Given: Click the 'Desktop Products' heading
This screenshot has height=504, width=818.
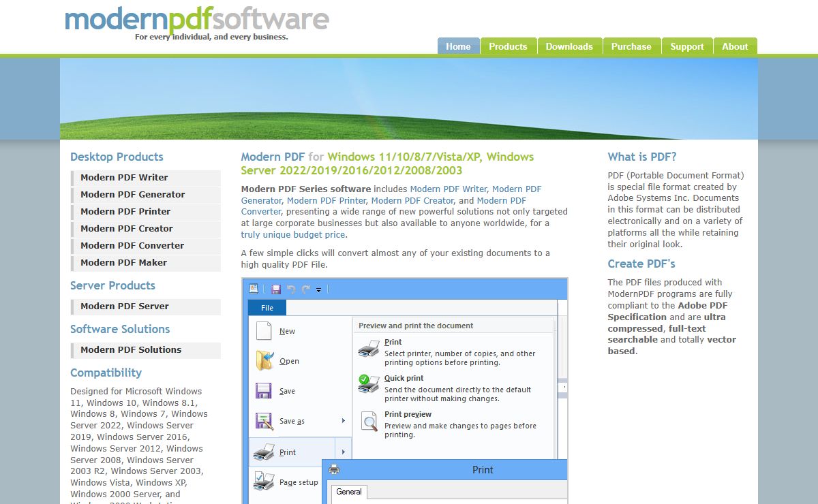Looking at the screenshot, I should click(x=117, y=157).
